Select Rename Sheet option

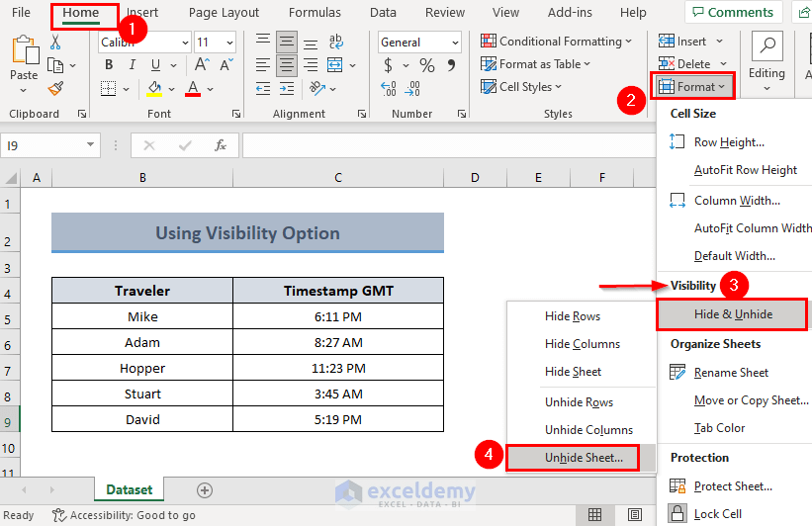[x=731, y=373]
